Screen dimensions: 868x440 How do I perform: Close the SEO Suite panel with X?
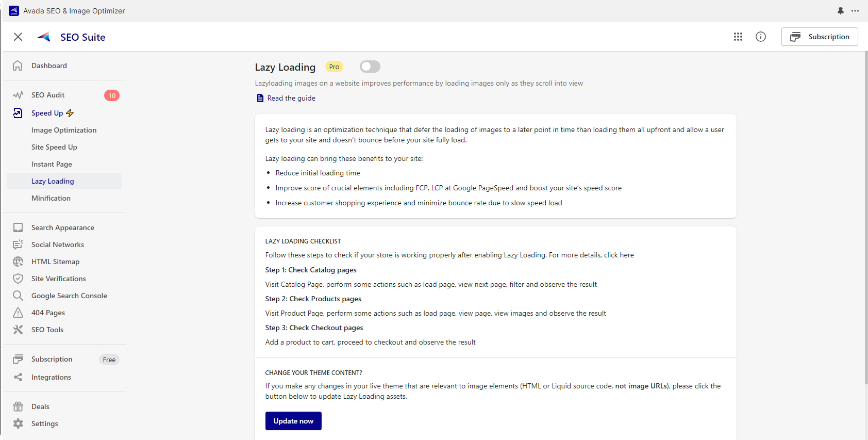tap(18, 37)
